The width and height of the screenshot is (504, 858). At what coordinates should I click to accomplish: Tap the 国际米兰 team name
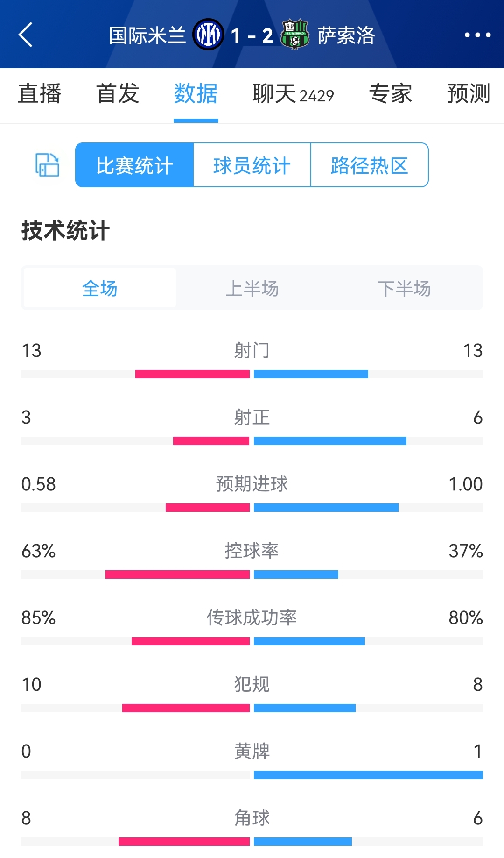pos(147,35)
